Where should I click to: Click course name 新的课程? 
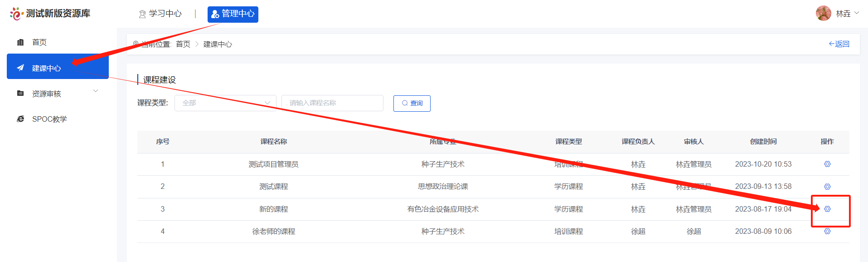point(274,209)
